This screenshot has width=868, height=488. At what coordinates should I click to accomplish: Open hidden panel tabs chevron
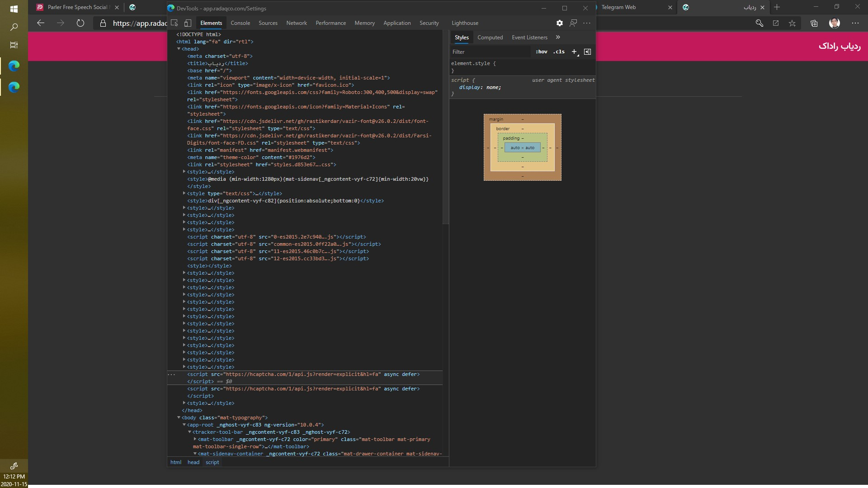(x=558, y=38)
